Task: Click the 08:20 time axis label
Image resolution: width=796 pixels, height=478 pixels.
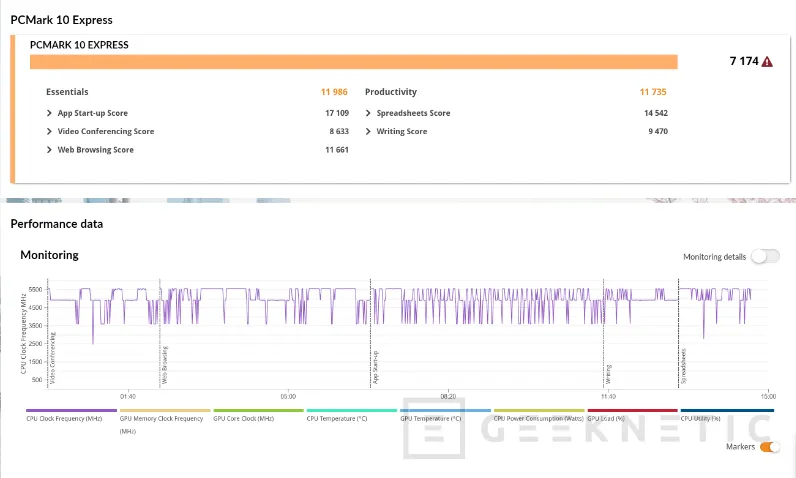Action: pos(448,396)
